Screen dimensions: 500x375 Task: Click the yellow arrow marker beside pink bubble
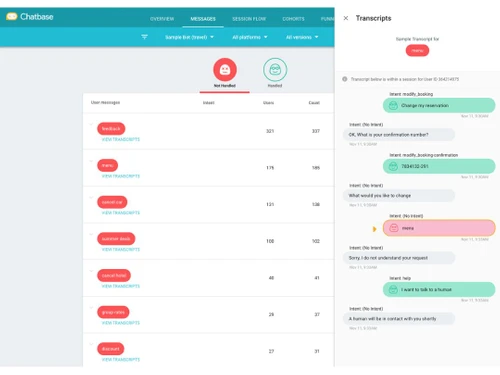374,229
